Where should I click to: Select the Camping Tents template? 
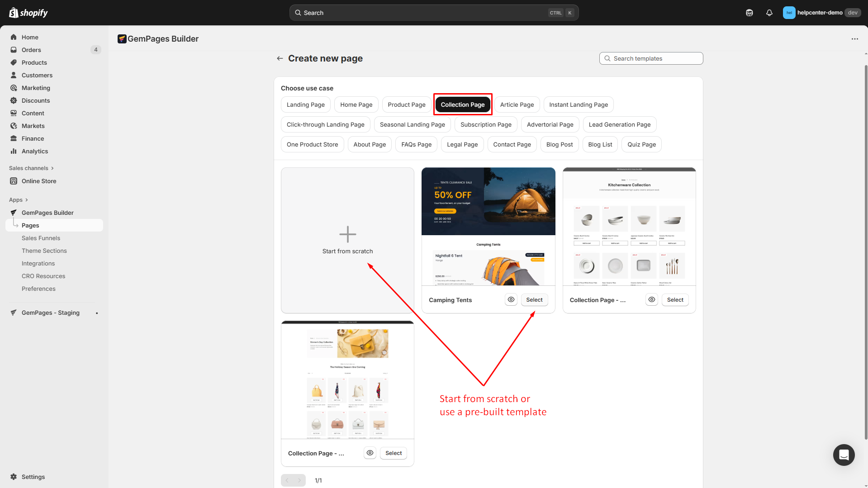pos(534,300)
